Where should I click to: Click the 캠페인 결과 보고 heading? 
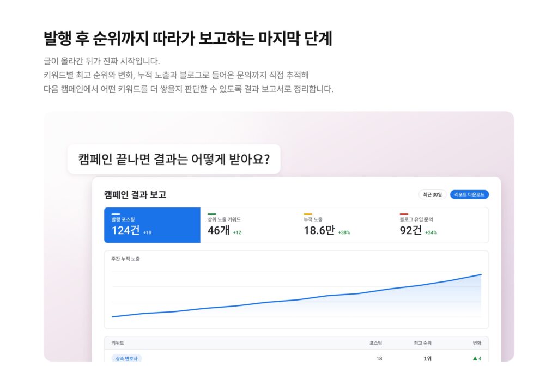pyautogui.click(x=135, y=194)
